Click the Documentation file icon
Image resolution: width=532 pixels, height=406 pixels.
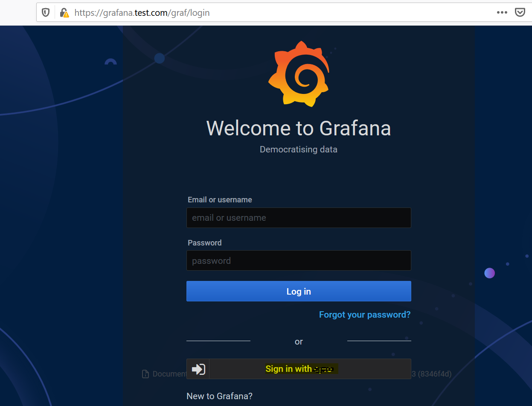click(145, 374)
